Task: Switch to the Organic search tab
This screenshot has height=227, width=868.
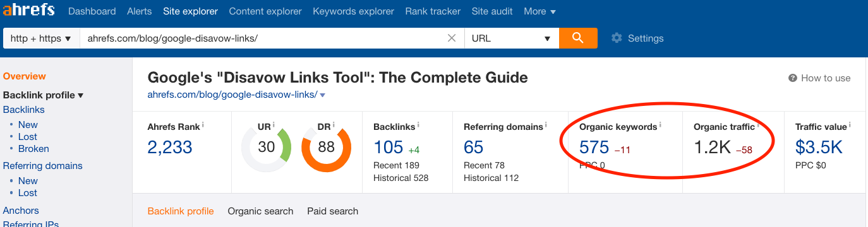Action: pyautogui.click(x=260, y=211)
